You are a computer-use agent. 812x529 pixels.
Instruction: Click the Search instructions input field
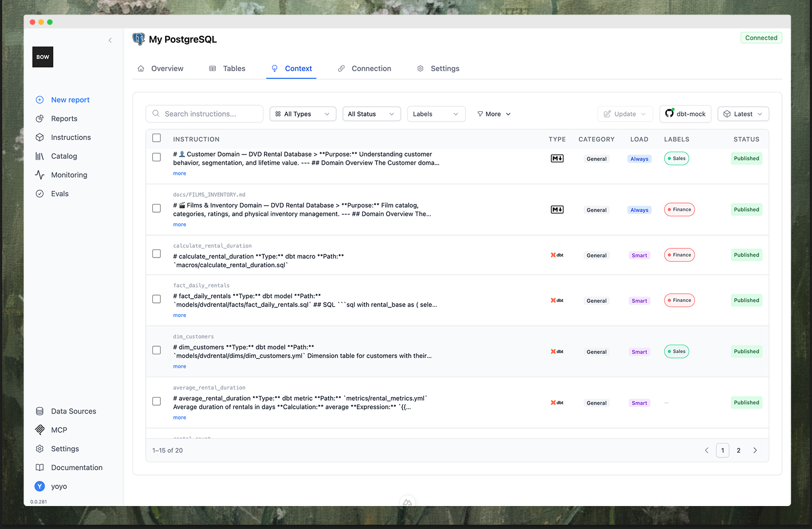[205, 114]
